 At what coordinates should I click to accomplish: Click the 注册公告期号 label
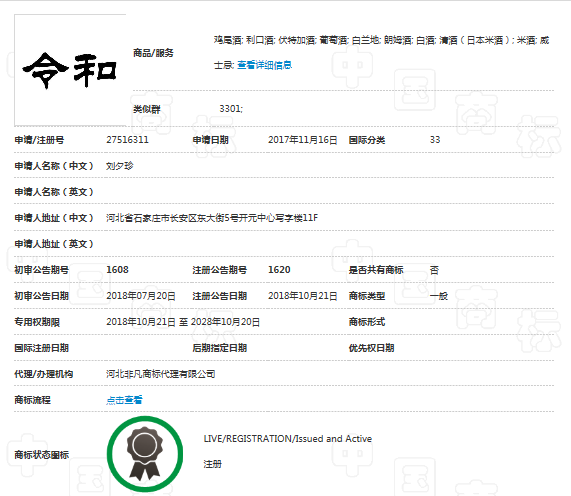(x=220, y=270)
